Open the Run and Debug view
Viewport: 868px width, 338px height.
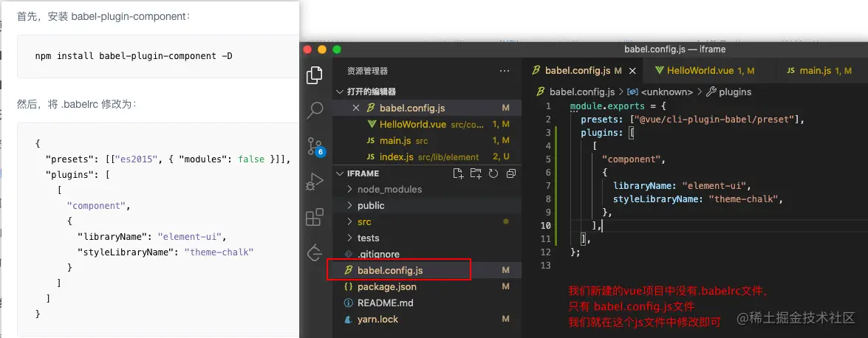coord(315,181)
